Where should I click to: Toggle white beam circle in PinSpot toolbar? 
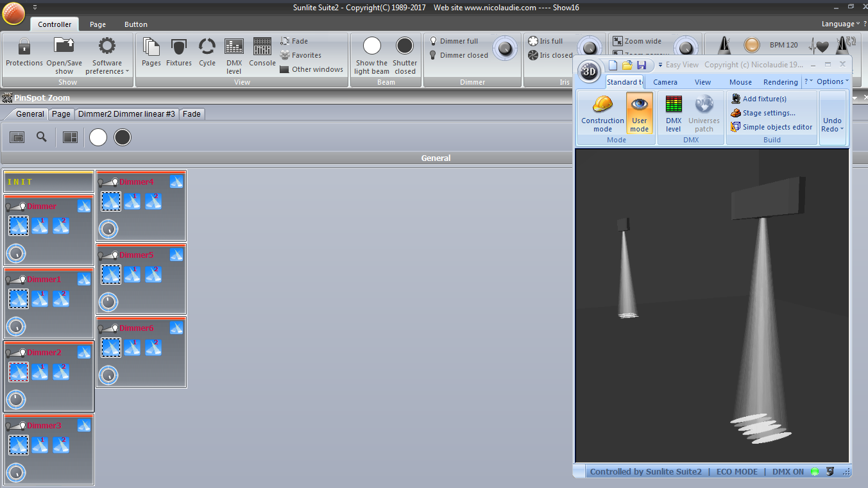pyautogui.click(x=98, y=137)
